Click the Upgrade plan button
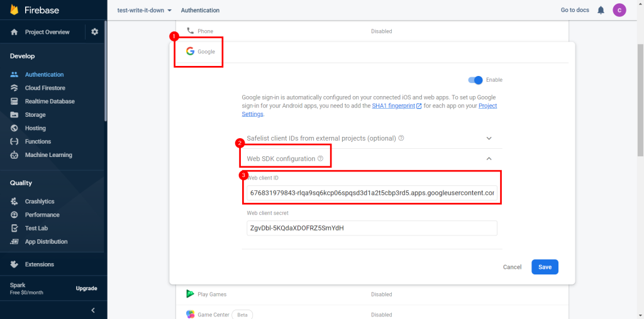This screenshot has height=319, width=644. pyautogui.click(x=87, y=288)
